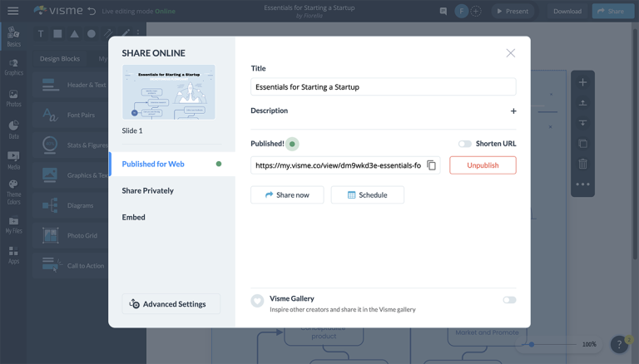
Task: Expand the Description section
Action: pyautogui.click(x=513, y=111)
